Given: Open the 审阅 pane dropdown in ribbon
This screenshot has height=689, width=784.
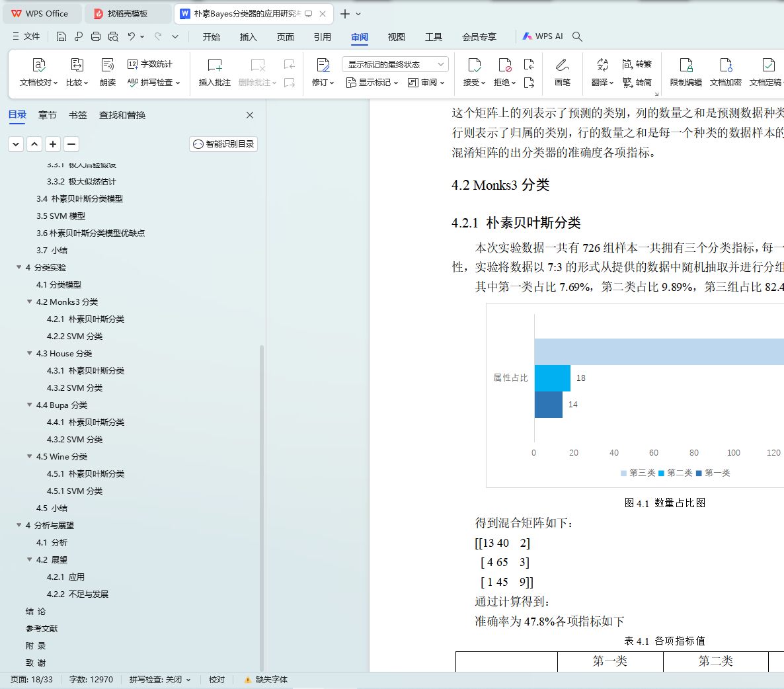Looking at the screenshot, I should (x=426, y=83).
